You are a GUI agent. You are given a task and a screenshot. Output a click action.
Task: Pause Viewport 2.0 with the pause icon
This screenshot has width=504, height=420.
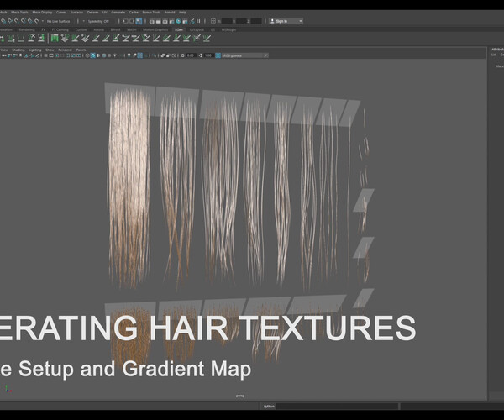point(198,21)
